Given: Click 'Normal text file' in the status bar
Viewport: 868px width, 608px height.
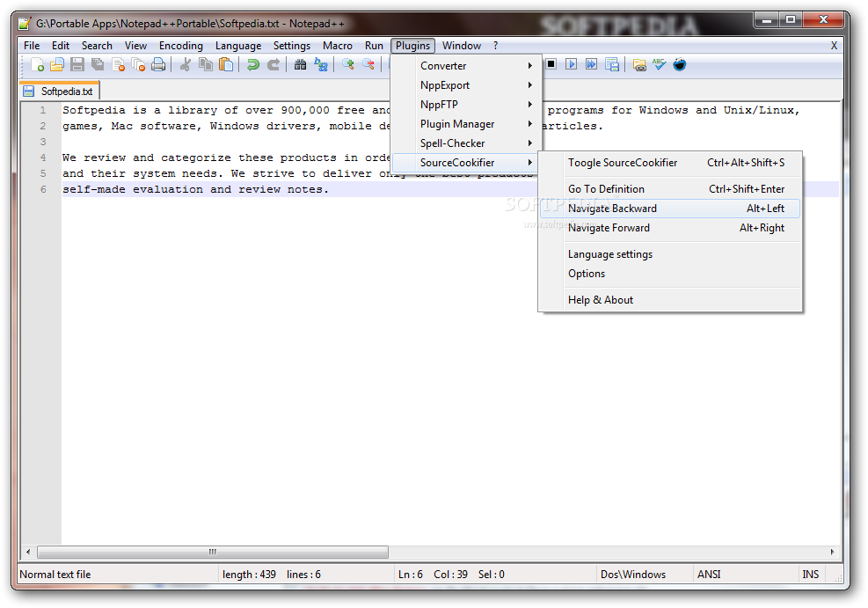Looking at the screenshot, I should 55,575.
